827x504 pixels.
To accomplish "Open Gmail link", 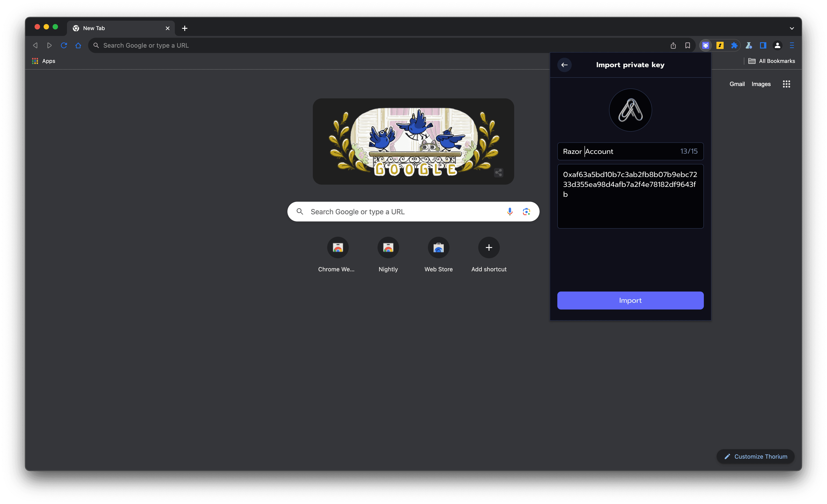I will pos(737,84).
